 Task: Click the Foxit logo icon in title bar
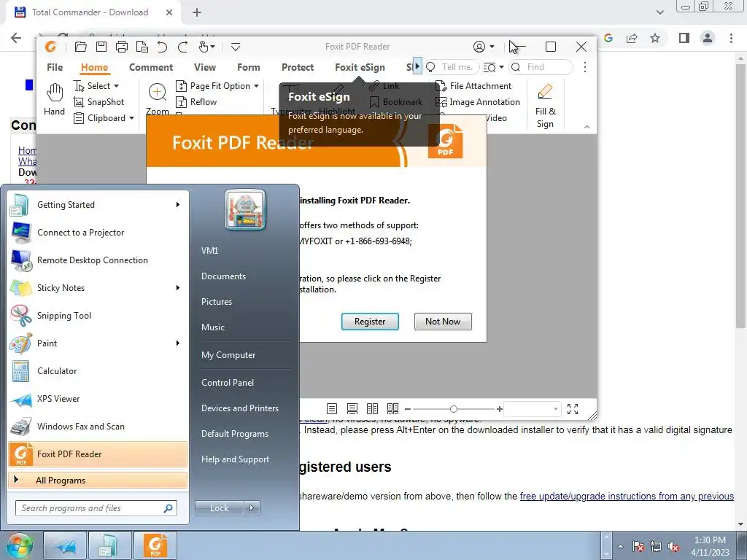50,47
